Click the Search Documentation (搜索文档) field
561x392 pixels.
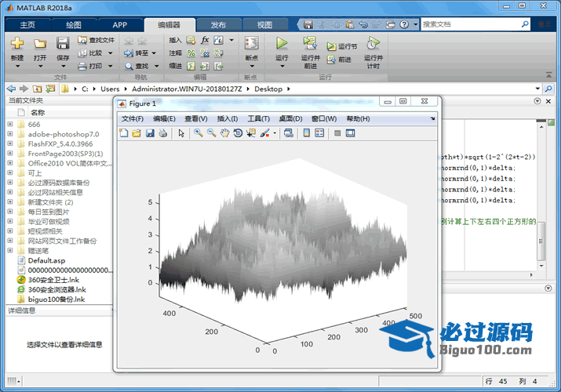[471, 24]
